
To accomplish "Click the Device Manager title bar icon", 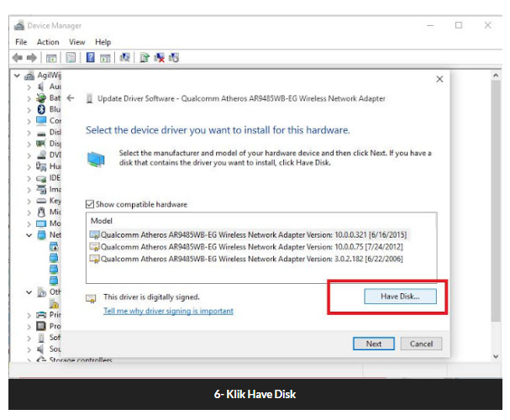I will pos(19,25).
